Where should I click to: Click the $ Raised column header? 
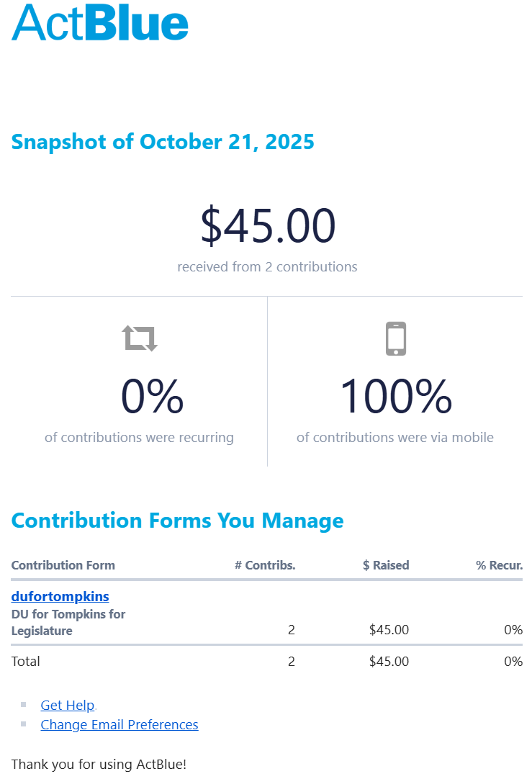386,565
